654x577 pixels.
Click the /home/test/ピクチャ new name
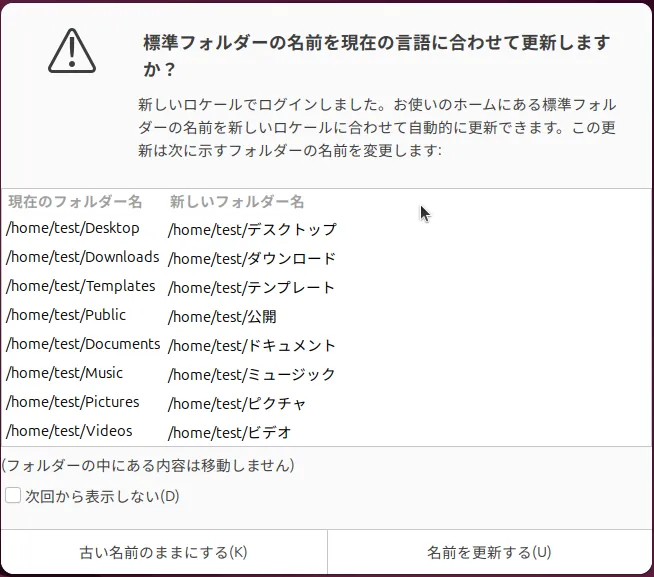(x=237, y=403)
